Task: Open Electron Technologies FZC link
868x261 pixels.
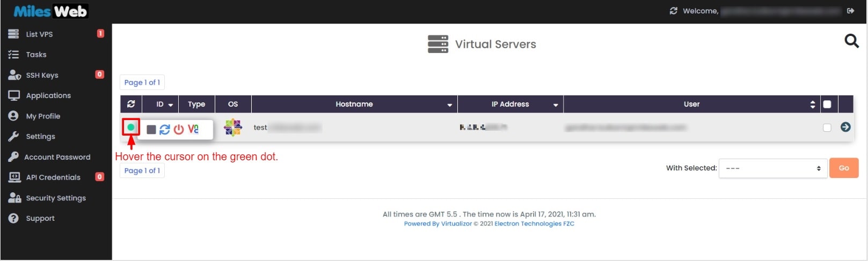Action: click(x=534, y=224)
